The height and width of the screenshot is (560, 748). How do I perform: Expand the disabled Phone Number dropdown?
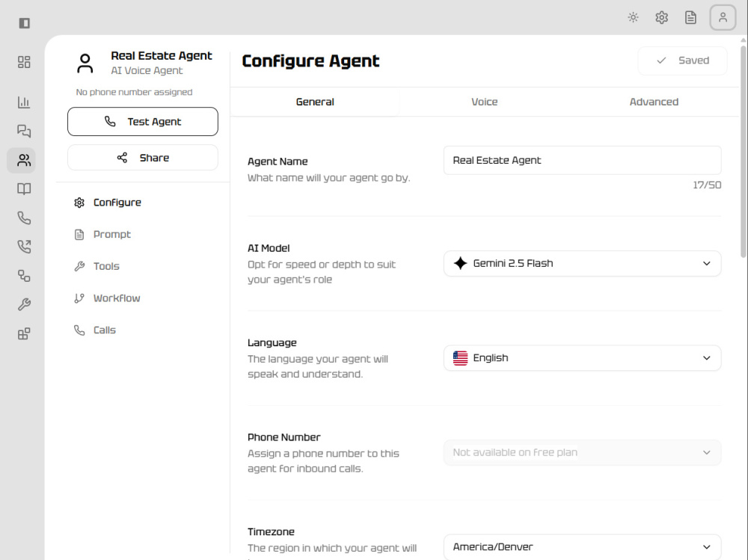pyautogui.click(x=583, y=452)
